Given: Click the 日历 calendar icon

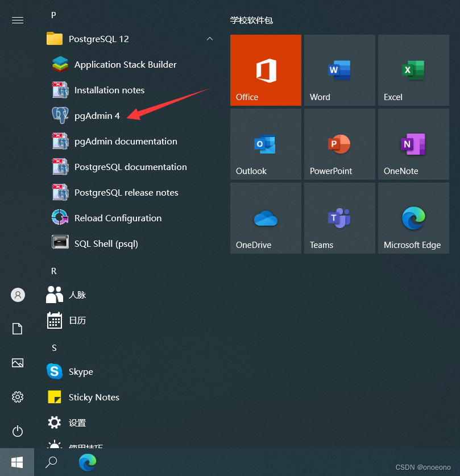Looking at the screenshot, I should (55, 320).
